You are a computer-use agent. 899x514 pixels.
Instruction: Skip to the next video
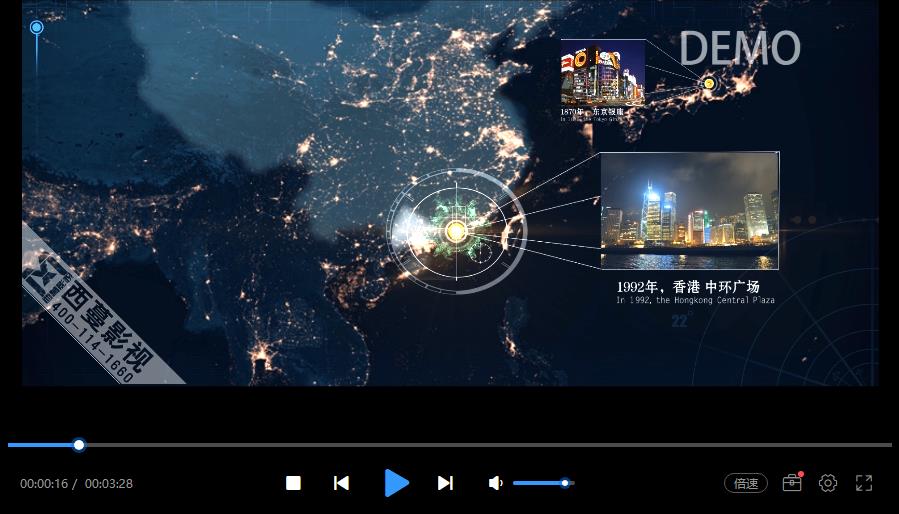point(445,483)
